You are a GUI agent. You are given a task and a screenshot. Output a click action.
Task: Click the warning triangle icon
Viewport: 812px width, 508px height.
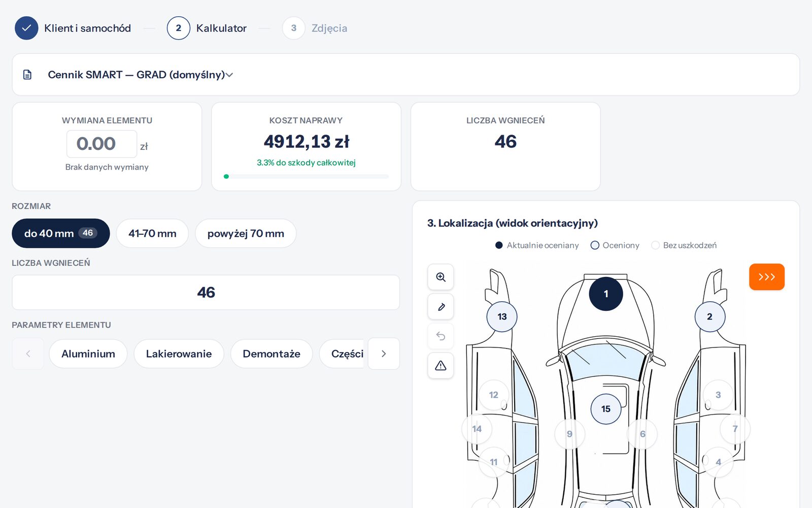(441, 365)
